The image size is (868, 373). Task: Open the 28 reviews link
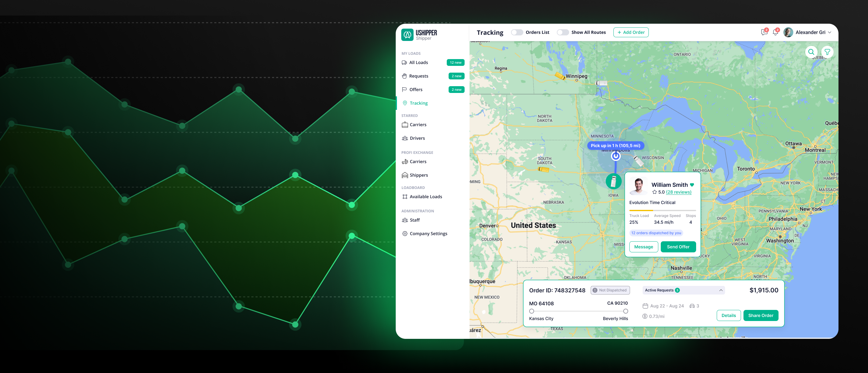[x=678, y=192]
